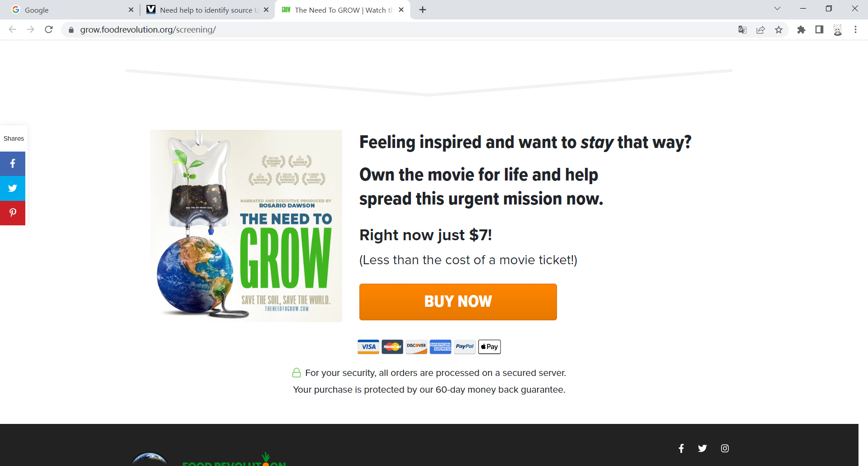Click The Need To GROW movie poster
Image resolution: width=868 pixels, height=466 pixels.
tap(246, 226)
